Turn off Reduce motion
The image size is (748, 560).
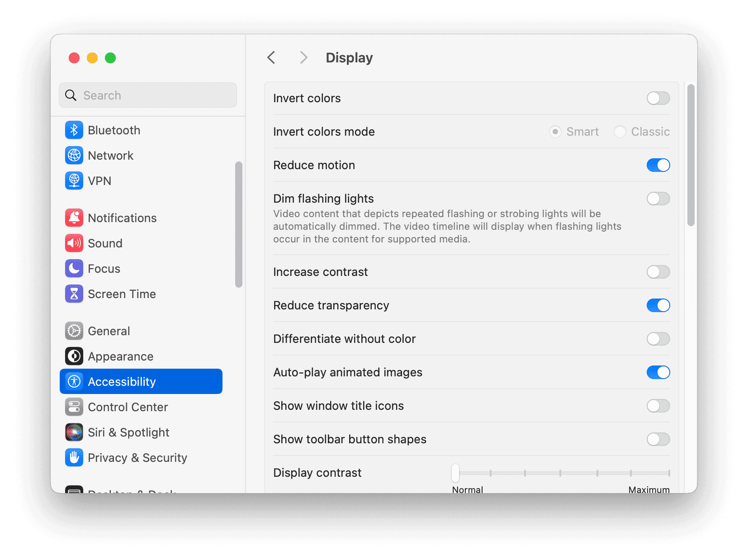(x=658, y=165)
